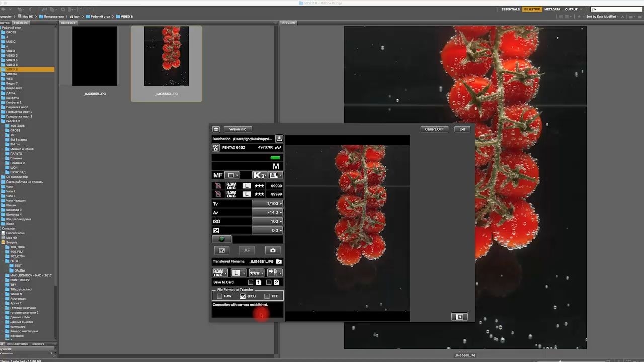
Task: Open the ISO 100 dropdown
Action: pos(267,221)
